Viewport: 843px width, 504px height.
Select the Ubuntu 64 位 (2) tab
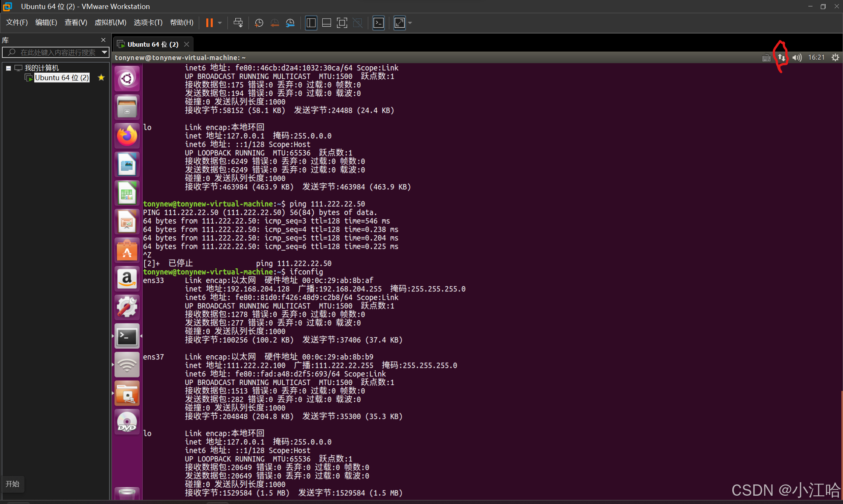(x=152, y=44)
